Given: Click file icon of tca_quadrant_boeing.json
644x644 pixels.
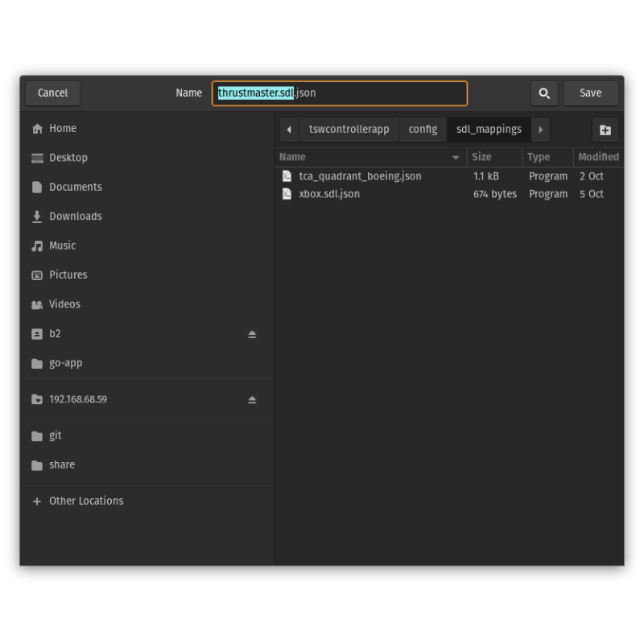Looking at the screenshot, I should pyautogui.click(x=287, y=176).
